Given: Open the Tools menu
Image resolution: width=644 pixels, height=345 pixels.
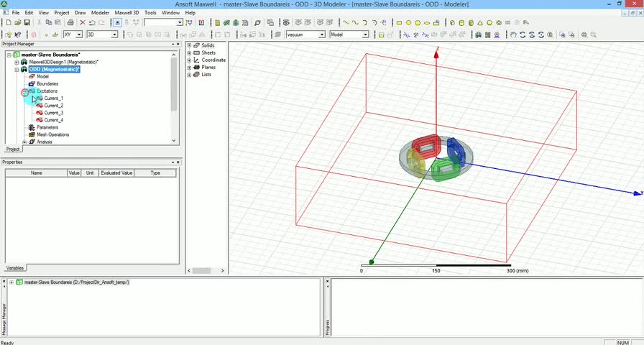Looking at the screenshot, I should pyautogui.click(x=150, y=13).
